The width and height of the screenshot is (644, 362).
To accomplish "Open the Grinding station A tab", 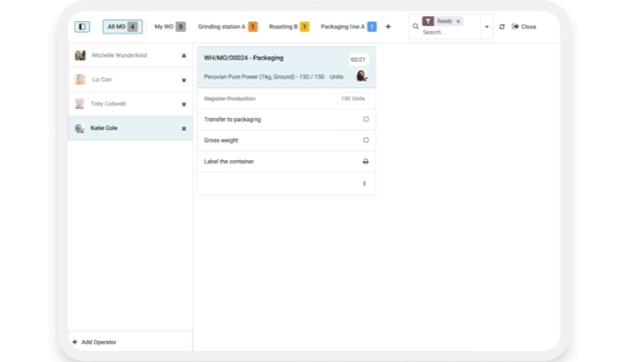I will coord(227,27).
